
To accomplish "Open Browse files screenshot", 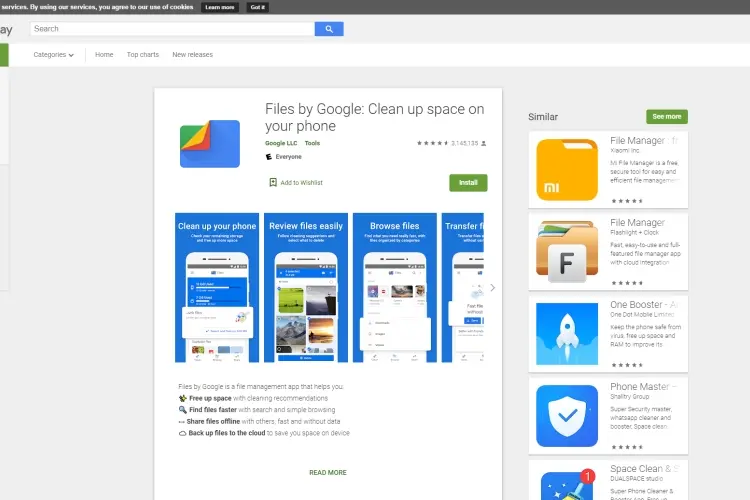I will tap(395, 287).
